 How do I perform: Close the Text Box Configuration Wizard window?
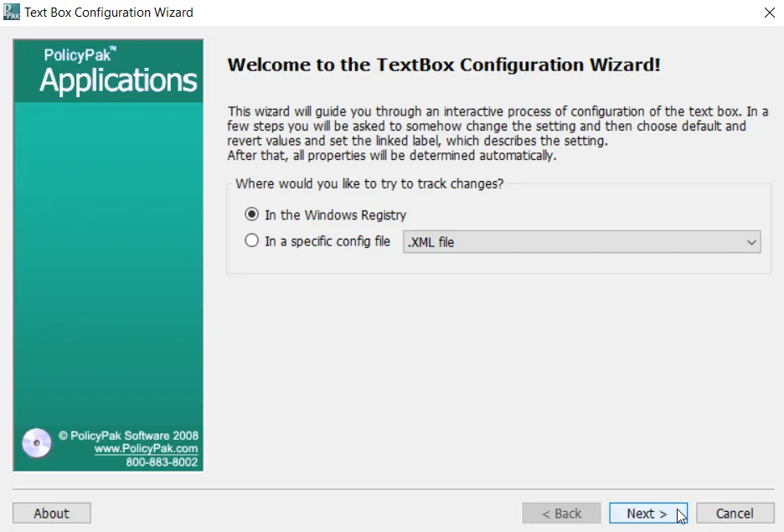tap(770, 13)
